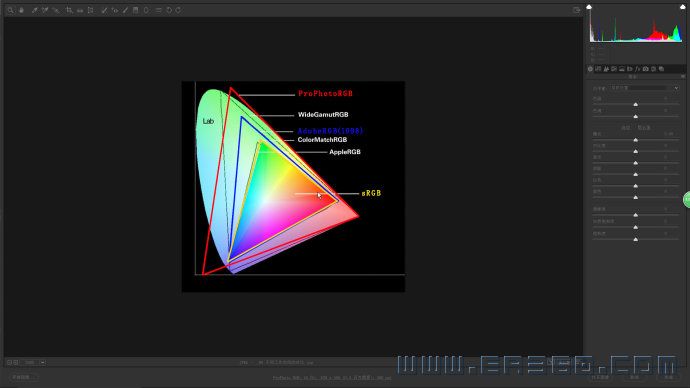
Task: Switch to the Lens Corrections panel tab
Action: coord(630,69)
